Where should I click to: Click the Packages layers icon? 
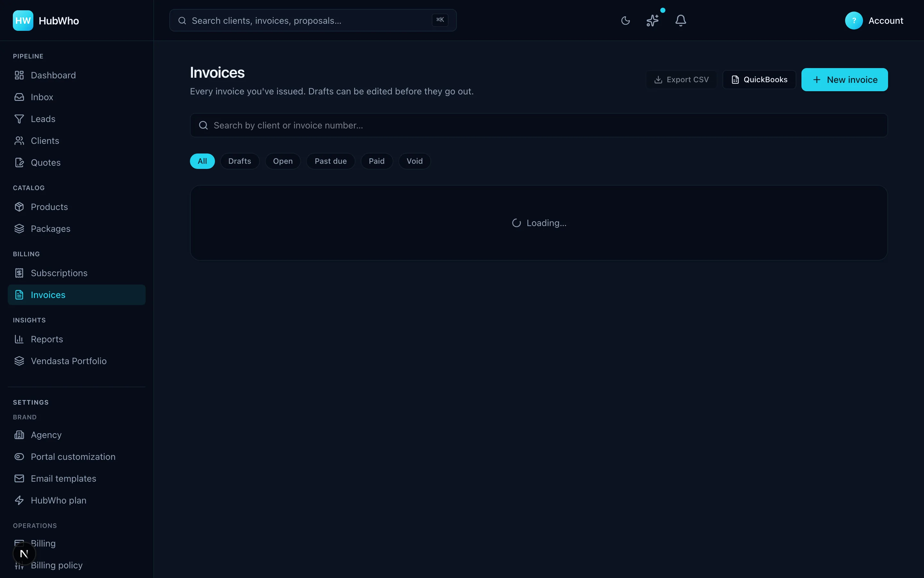pos(19,229)
